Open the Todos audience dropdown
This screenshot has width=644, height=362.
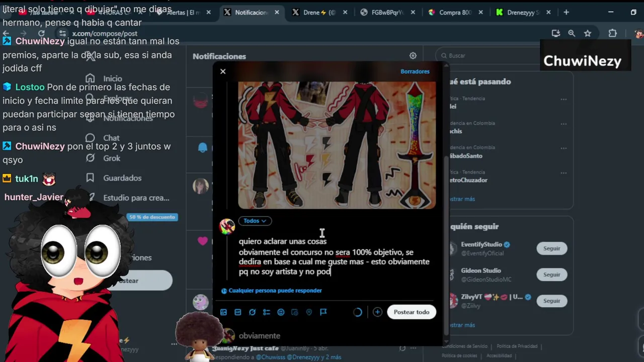tap(255, 221)
